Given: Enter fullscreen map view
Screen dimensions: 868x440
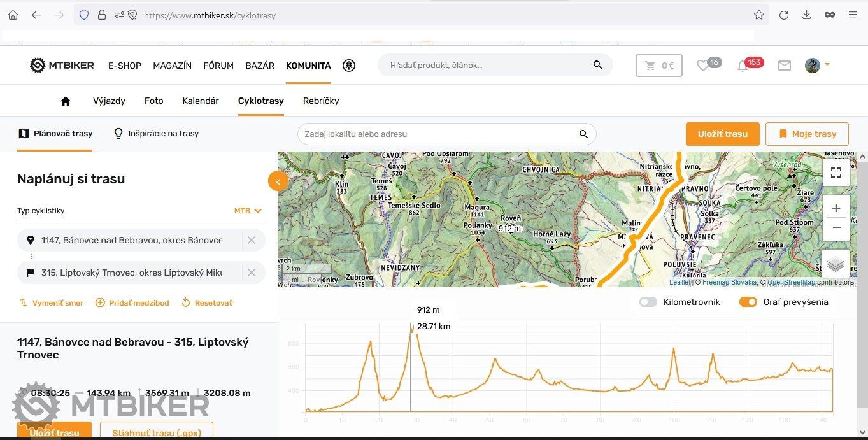Looking at the screenshot, I should pyautogui.click(x=836, y=172).
